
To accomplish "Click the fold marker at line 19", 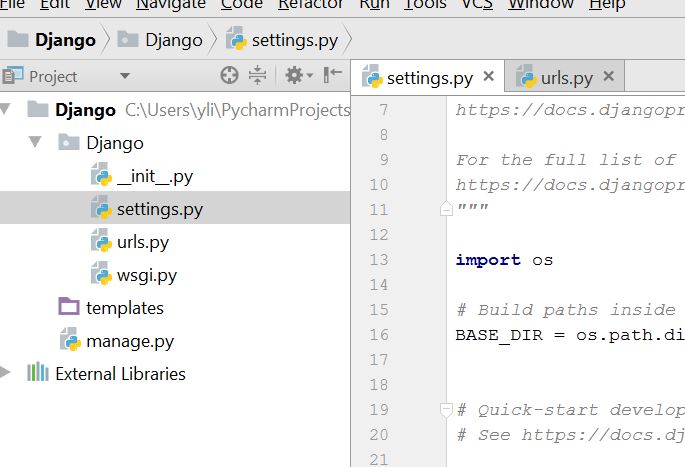I will (x=446, y=409).
